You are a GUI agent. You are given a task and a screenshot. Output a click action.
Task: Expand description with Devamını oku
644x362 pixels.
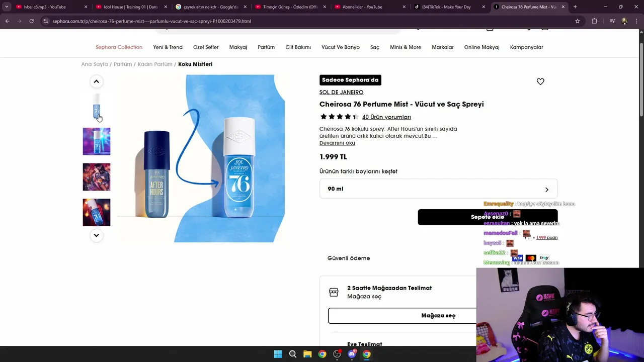tap(337, 143)
